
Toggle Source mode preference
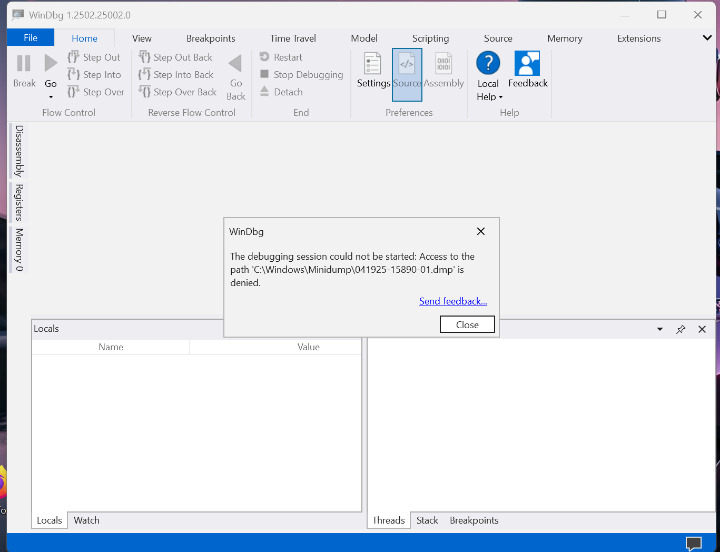coord(407,74)
